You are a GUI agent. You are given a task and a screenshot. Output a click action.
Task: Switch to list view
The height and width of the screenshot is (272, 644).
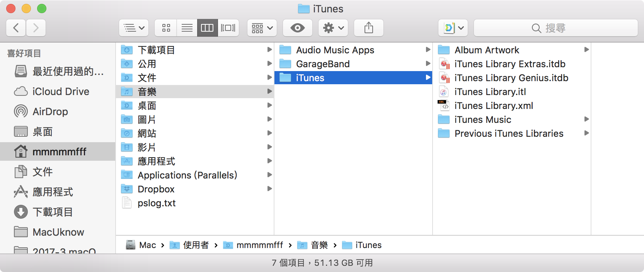(x=187, y=28)
